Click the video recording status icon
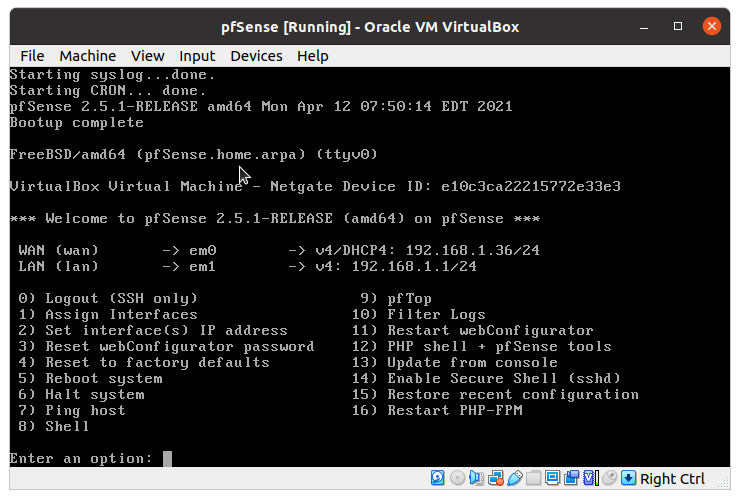The height and width of the screenshot is (499, 740). [571, 478]
